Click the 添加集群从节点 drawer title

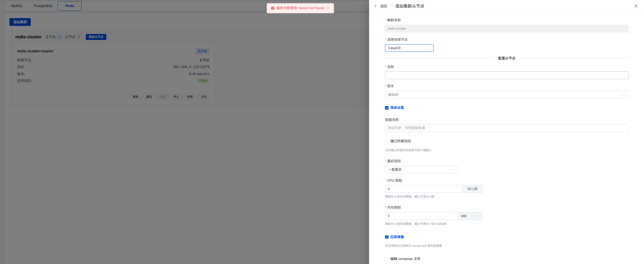coord(410,6)
